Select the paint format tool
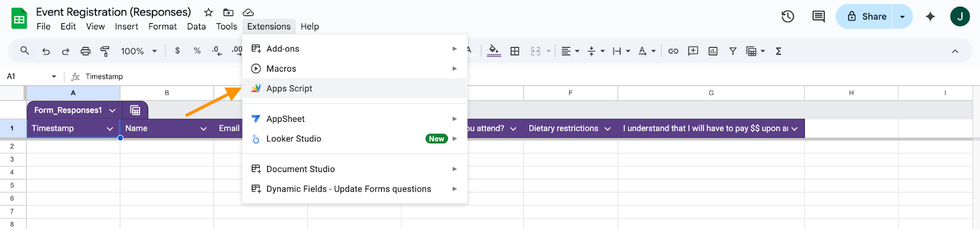The height and width of the screenshot is (229, 980). [x=105, y=51]
